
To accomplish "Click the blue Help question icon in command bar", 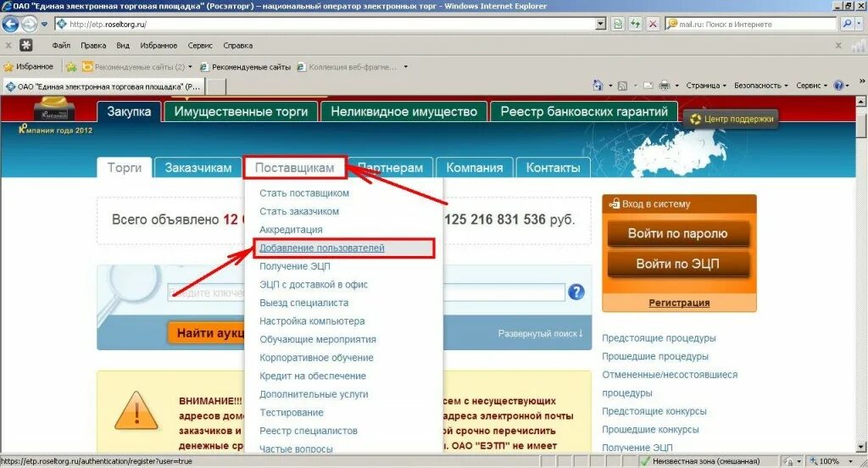I will pyautogui.click(x=838, y=86).
